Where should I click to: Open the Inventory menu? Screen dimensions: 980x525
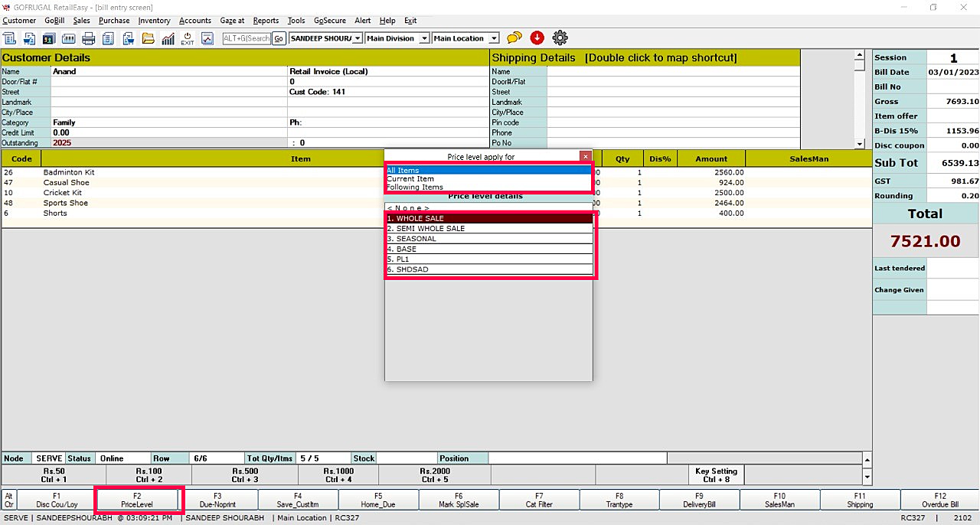(154, 21)
